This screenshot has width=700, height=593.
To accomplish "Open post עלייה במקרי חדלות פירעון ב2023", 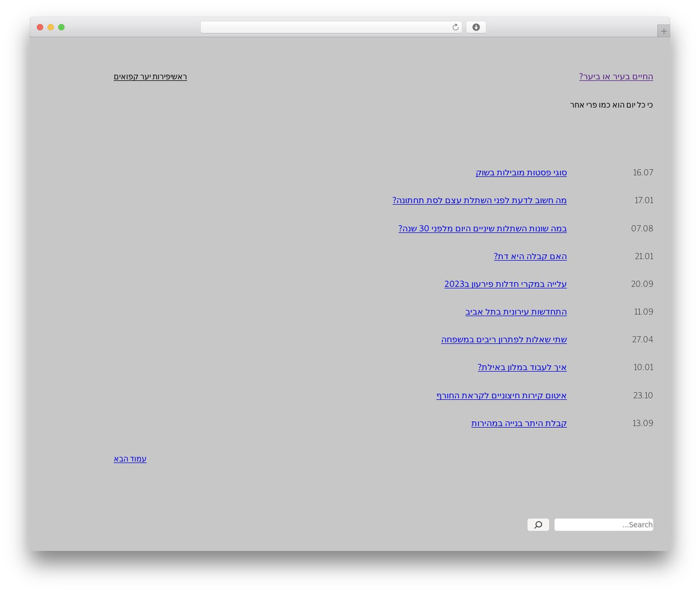I will click(505, 284).
